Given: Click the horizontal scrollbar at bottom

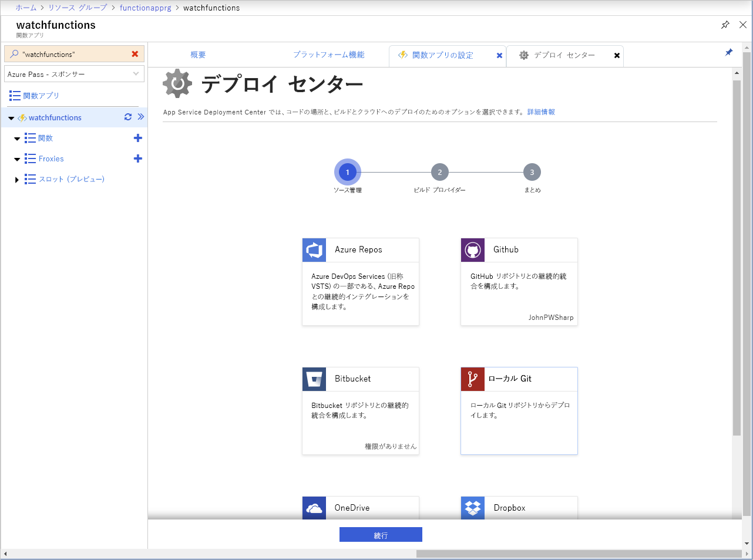Looking at the screenshot, I should click(579, 554).
